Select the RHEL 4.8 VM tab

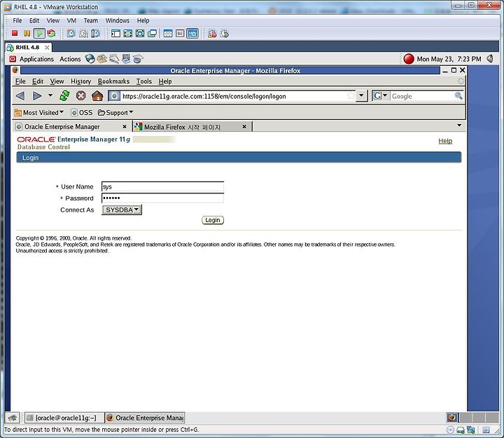pos(27,48)
